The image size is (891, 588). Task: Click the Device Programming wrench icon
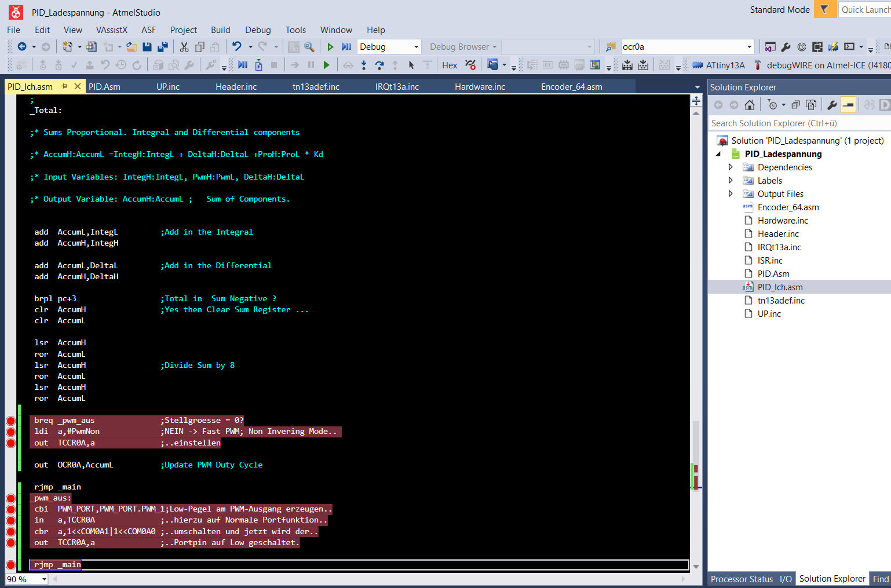tap(786, 47)
